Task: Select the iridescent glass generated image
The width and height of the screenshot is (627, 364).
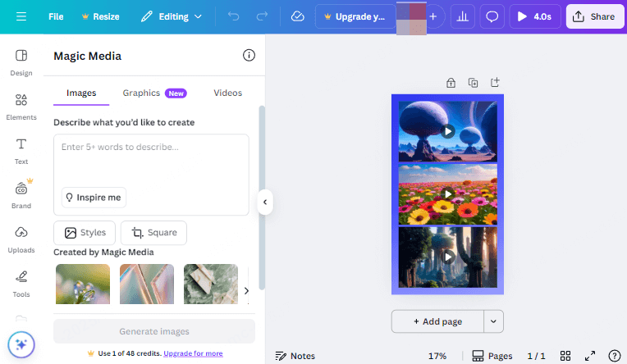Action: tap(147, 284)
